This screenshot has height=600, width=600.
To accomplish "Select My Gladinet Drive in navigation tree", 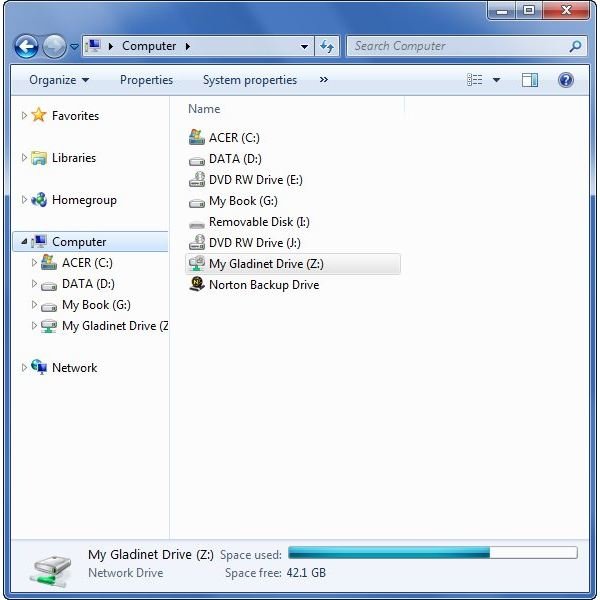I will pyautogui.click(x=115, y=326).
